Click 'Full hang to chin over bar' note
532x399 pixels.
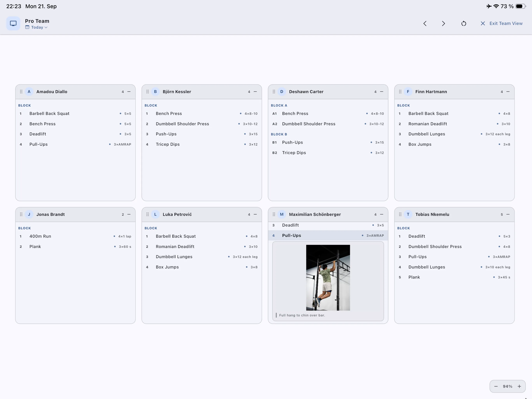[302, 315]
